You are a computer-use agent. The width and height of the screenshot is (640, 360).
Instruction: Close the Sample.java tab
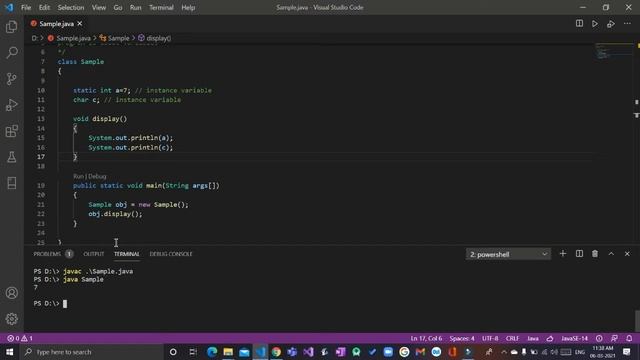pyautogui.click(x=80, y=24)
